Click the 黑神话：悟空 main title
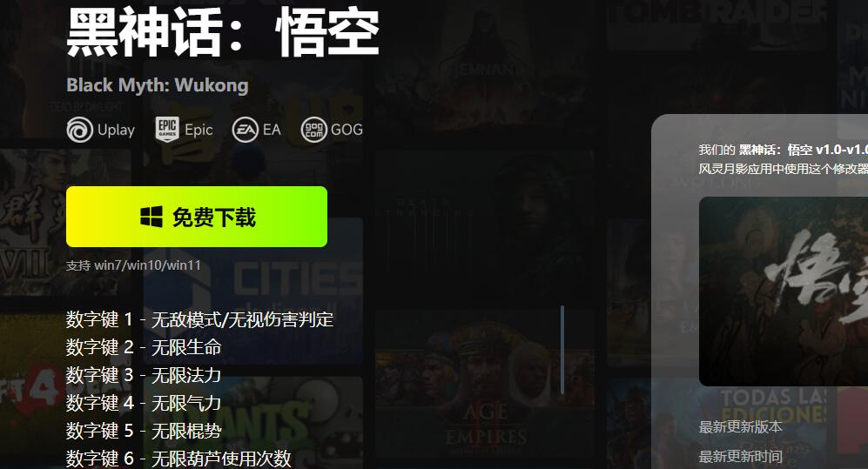 223,33
